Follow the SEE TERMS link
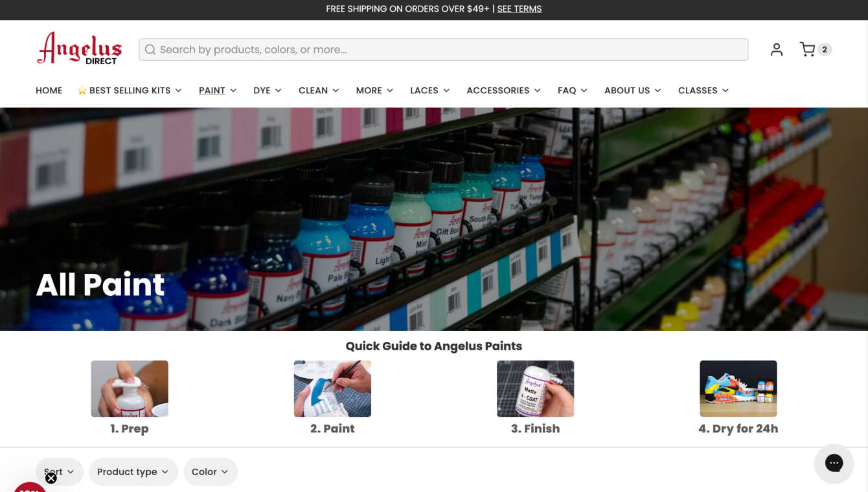This screenshot has width=868, height=492. [x=520, y=9]
